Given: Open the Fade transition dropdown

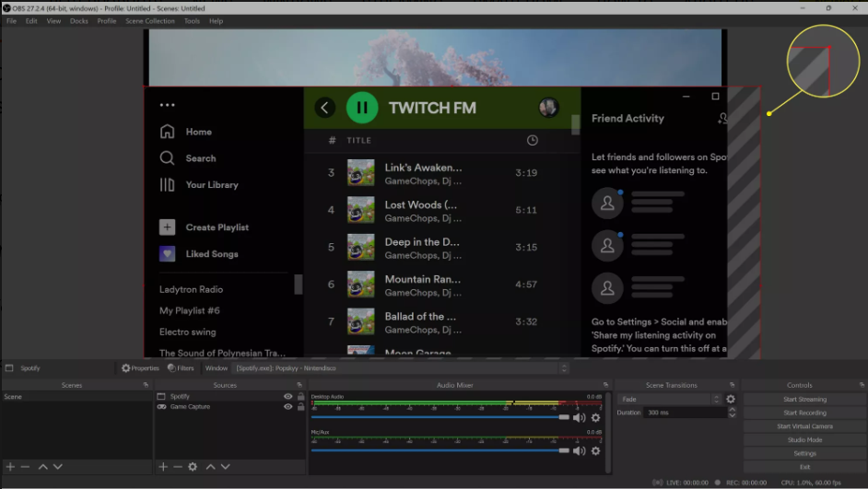Looking at the screenshot, I should pyautogui.click(x=670, y=399).
